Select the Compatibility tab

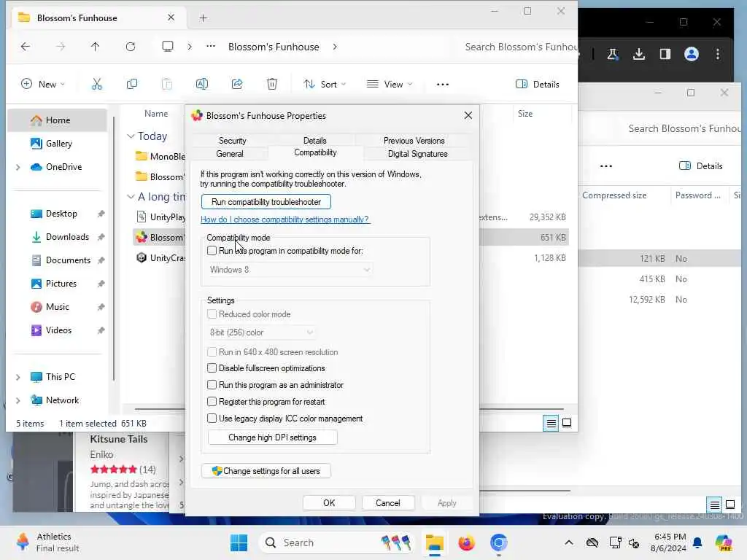tap(315, 152)
